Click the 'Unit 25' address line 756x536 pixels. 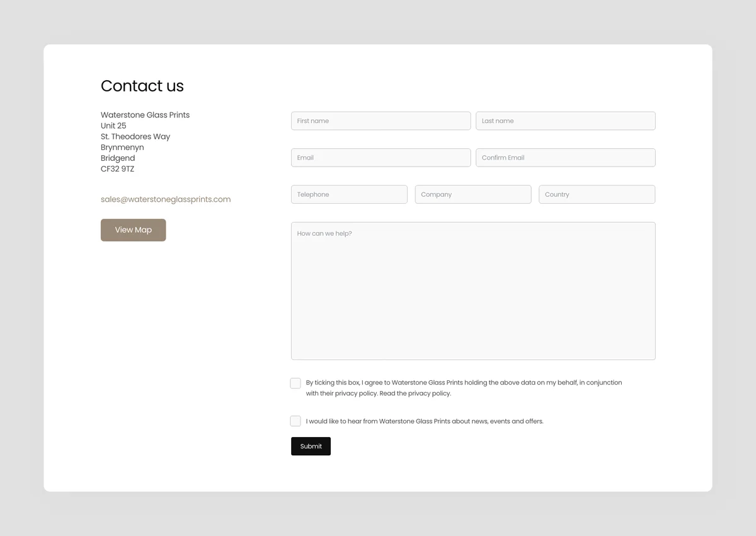click(113, 125)
